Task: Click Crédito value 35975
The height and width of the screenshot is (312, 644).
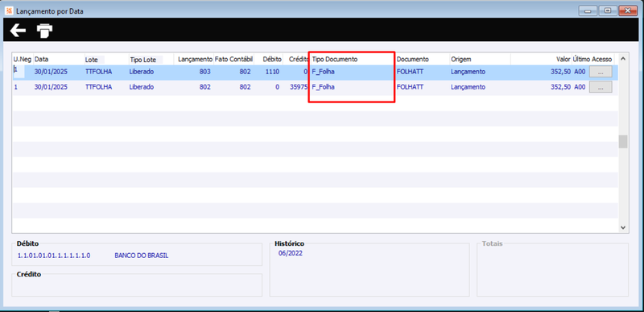Action: 299,87
